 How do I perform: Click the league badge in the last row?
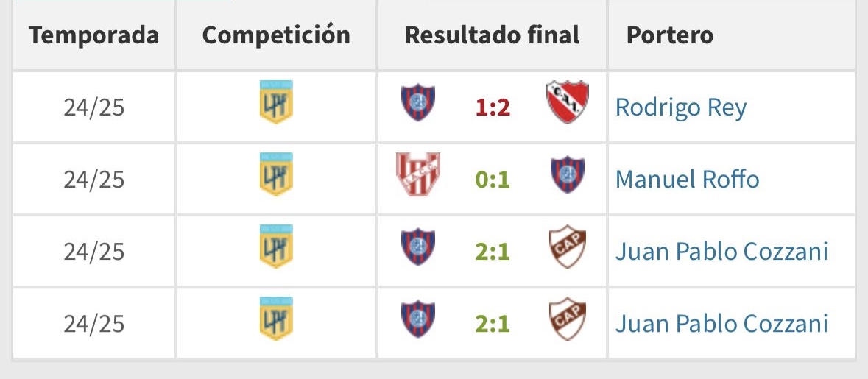276,319
